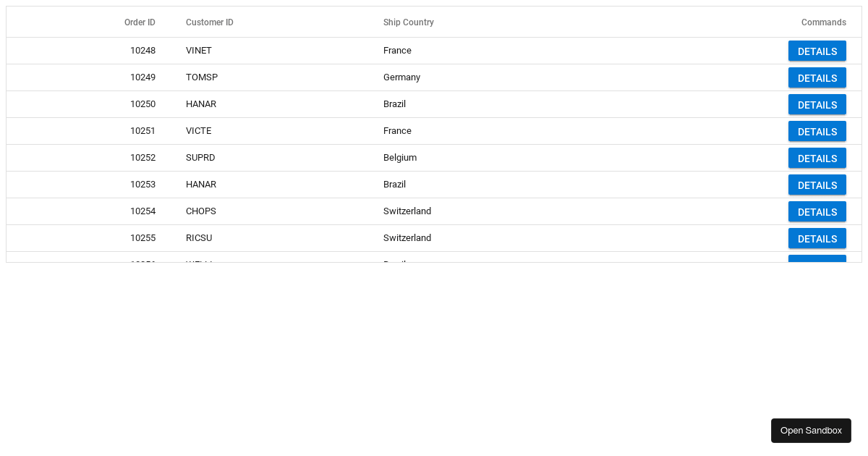Show details for Switzerland order 10254
The height and width of the screenshot is (456, 868).
817,211
